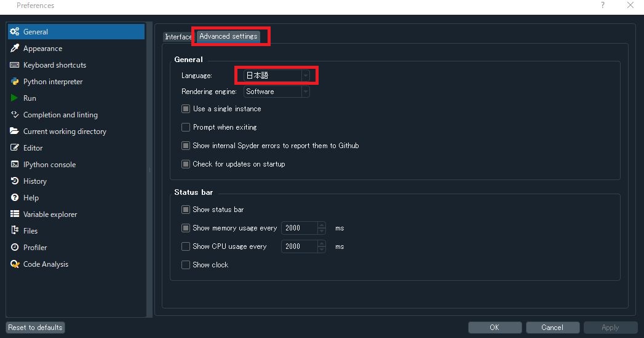This screenshot has width=644, height=338.
Task: Click the Files tree icon
Action: coord(15,230)
